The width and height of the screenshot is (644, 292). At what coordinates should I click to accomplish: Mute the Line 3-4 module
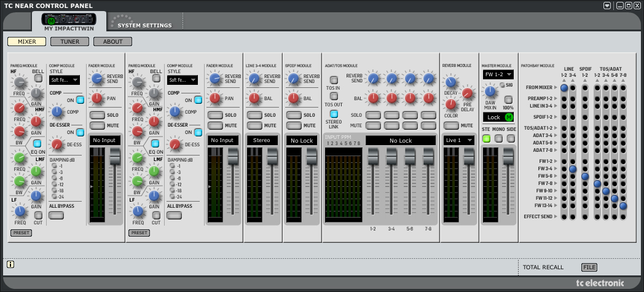tap(254, 125)
